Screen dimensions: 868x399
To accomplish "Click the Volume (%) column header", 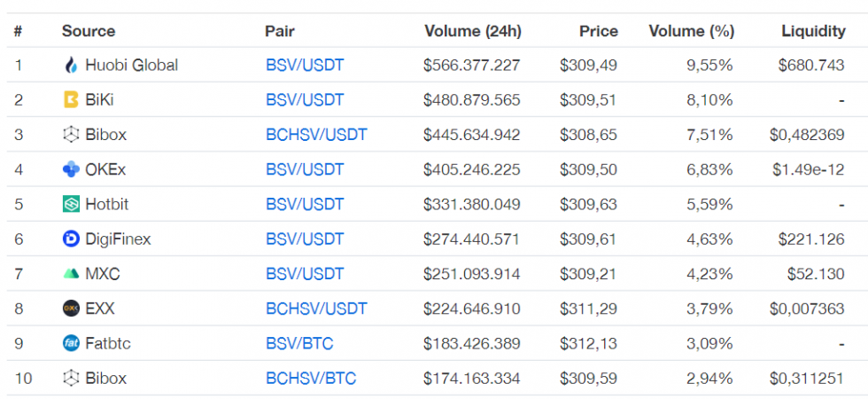I will coord(691,31).
